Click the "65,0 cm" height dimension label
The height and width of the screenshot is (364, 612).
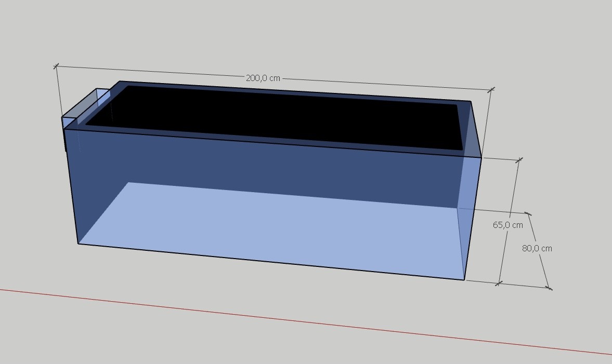(x=507, y=225)
